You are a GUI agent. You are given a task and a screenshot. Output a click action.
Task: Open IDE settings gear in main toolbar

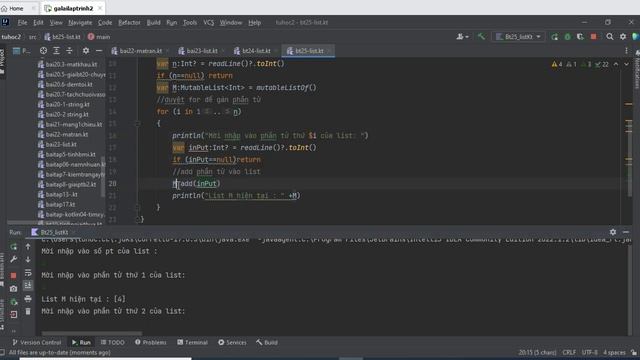pos(623,37)
